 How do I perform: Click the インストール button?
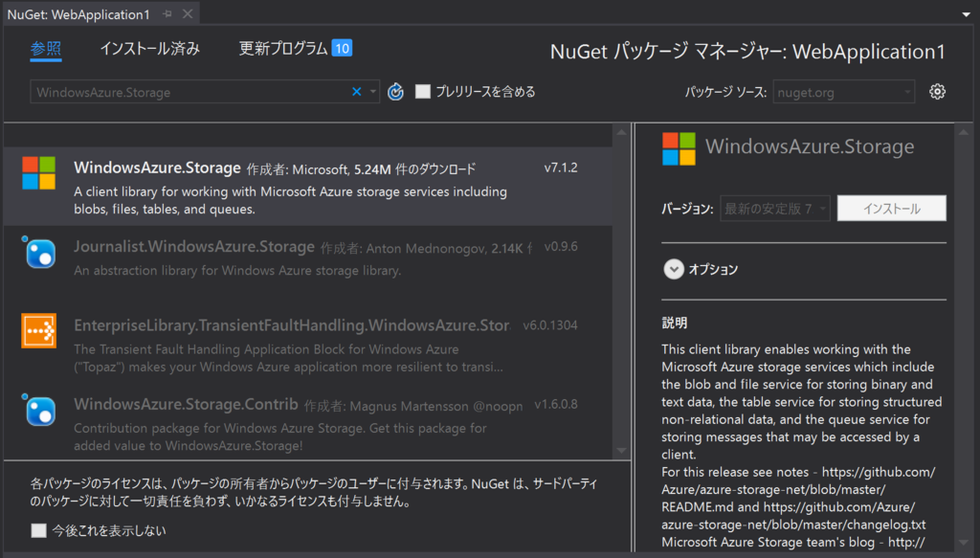click(x=892, y=208)
